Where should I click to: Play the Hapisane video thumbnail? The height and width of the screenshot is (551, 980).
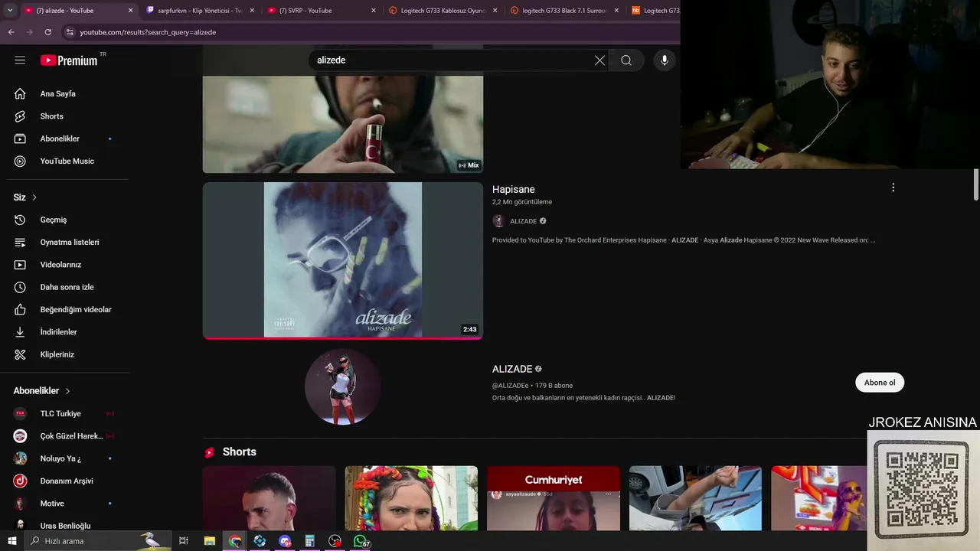click(x=343, y=260)
